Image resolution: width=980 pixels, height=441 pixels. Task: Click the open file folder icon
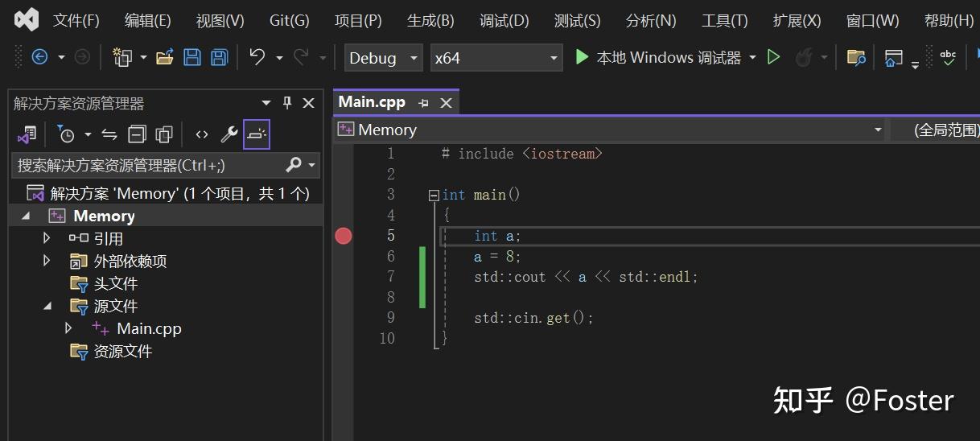click(165, 57)
